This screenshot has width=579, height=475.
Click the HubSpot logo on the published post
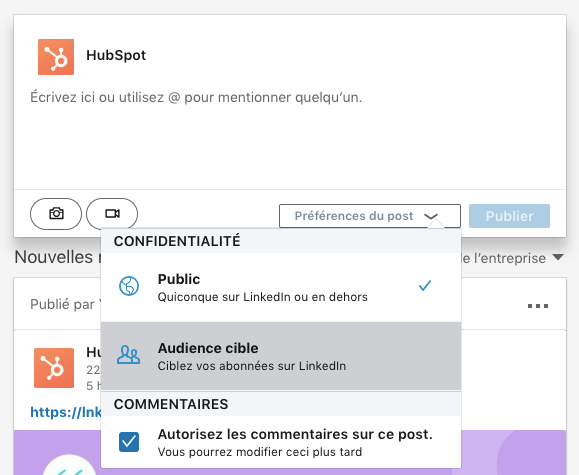pos(54,368)
